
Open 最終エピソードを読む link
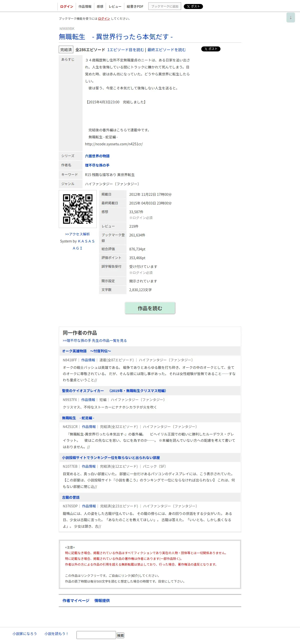[166, 50]
